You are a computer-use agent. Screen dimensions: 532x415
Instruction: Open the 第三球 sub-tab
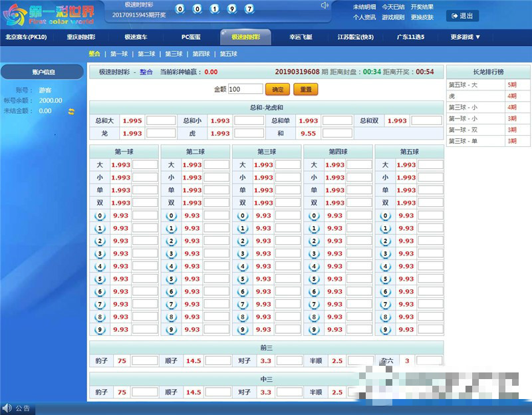pos(174,54)
